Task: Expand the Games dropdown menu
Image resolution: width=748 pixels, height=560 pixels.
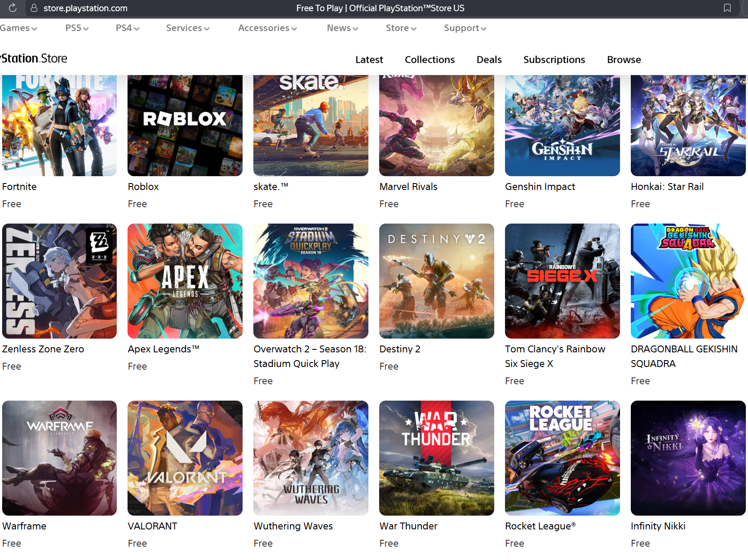Action: [x=19, y=28]
